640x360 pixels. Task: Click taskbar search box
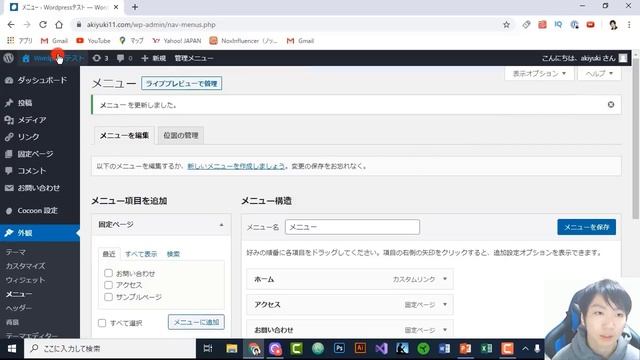pos(110,349)
